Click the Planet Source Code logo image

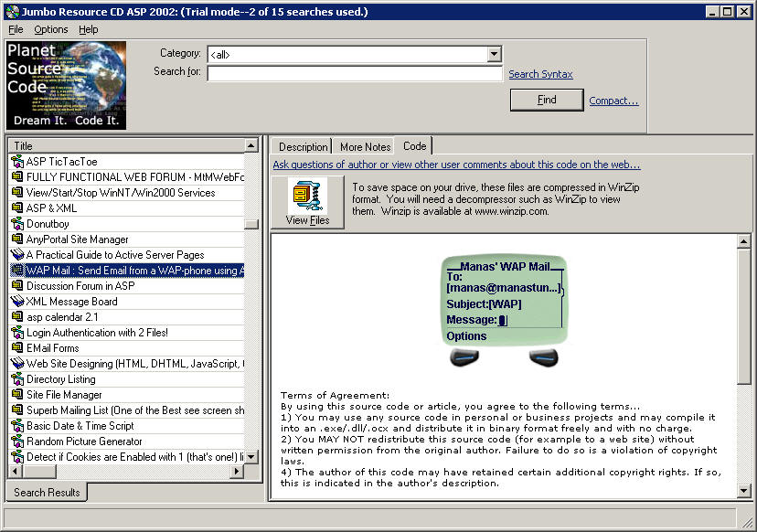pyautogui.click(x=66, y=85)
